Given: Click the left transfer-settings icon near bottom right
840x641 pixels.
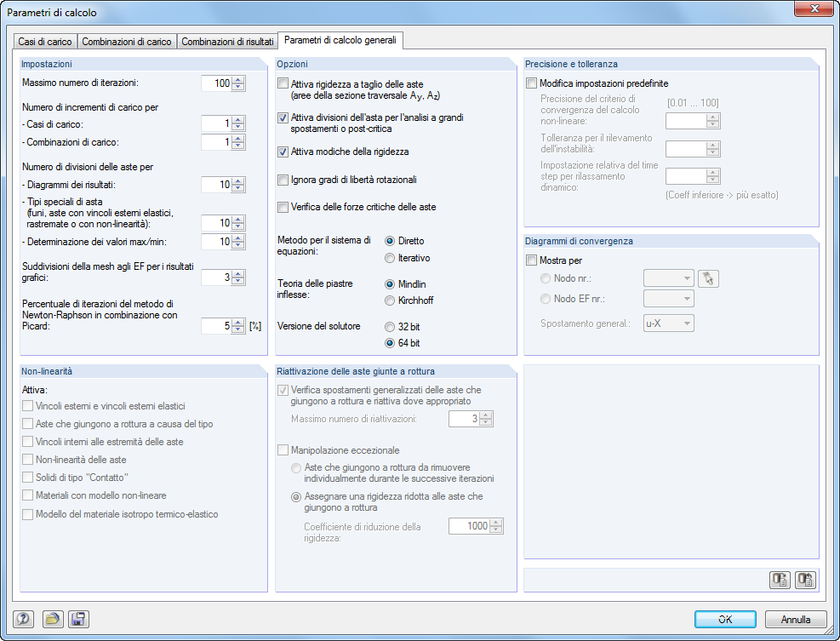Looking at the screenshot, I should (779, 580).
